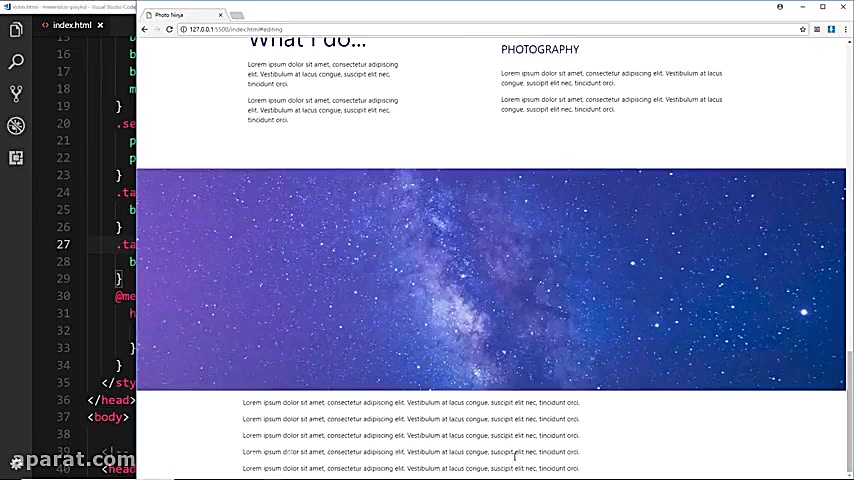Reload the Photo Ninja page
Screen dimensions: 854x480
tap(169, 29)
